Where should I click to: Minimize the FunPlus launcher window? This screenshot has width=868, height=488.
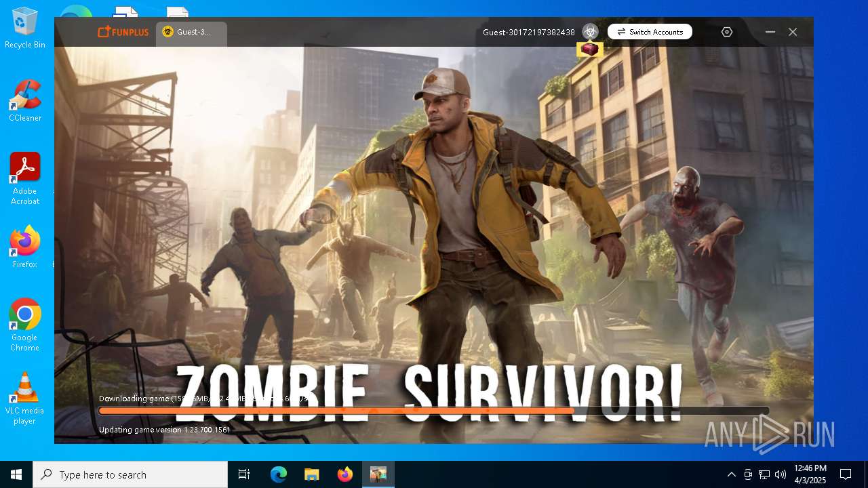pos(770,32)
